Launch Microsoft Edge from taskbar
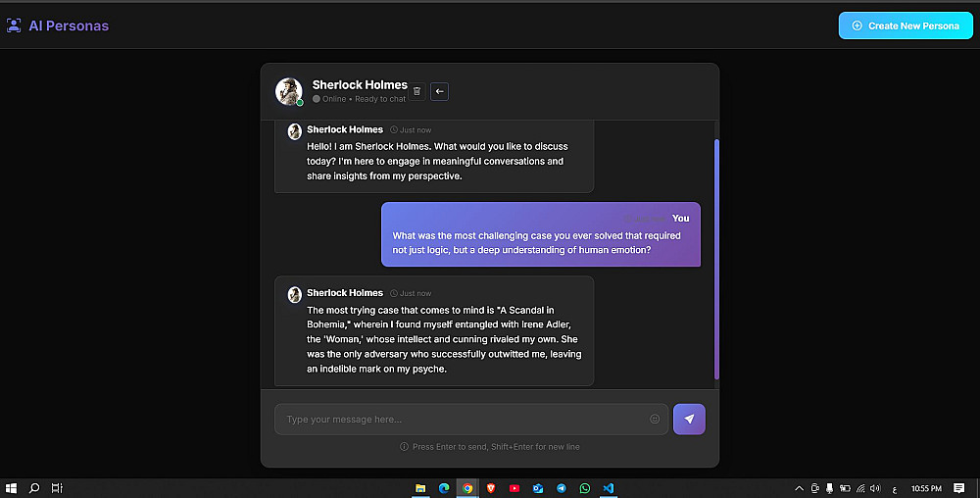 (444, 488)
